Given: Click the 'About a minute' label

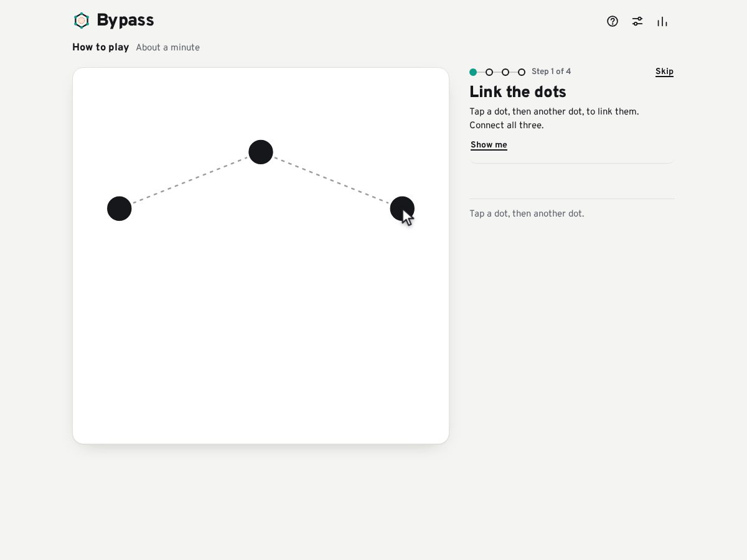Looking at the screenshot, I should point(168,48).
